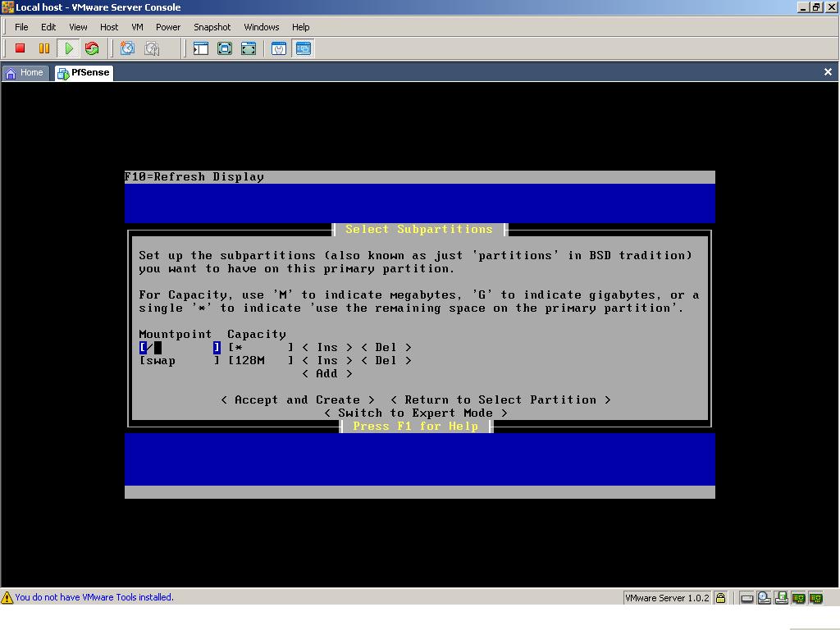
Task: Click the root mountpoint field
Action: 180,348
